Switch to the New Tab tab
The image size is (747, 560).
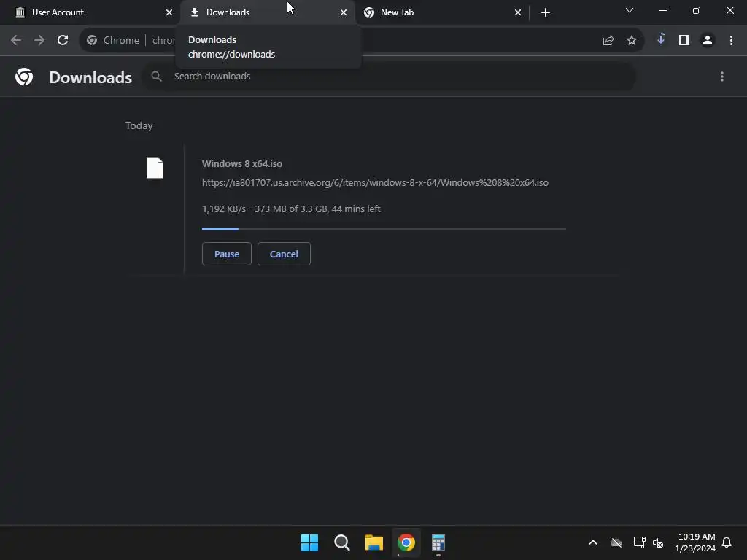(x=441, y=12)
